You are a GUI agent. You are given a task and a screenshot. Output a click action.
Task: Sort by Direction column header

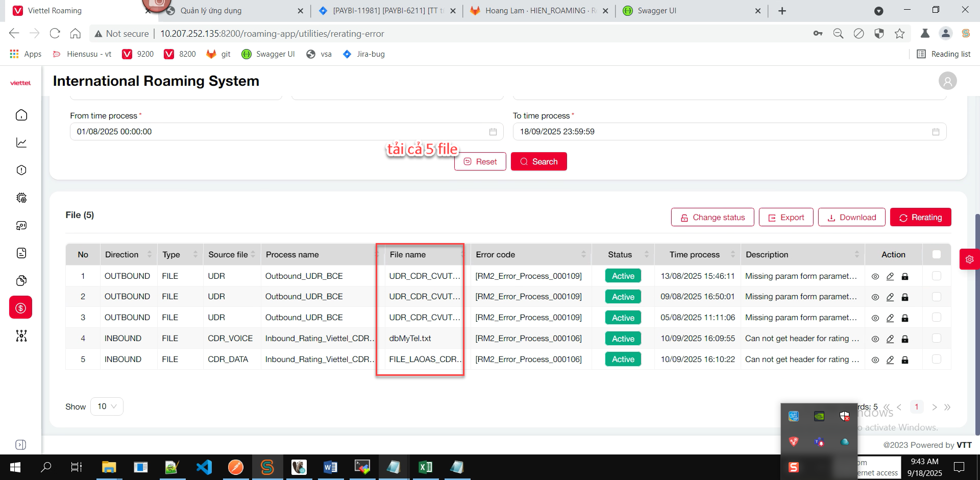click(122, 255)
